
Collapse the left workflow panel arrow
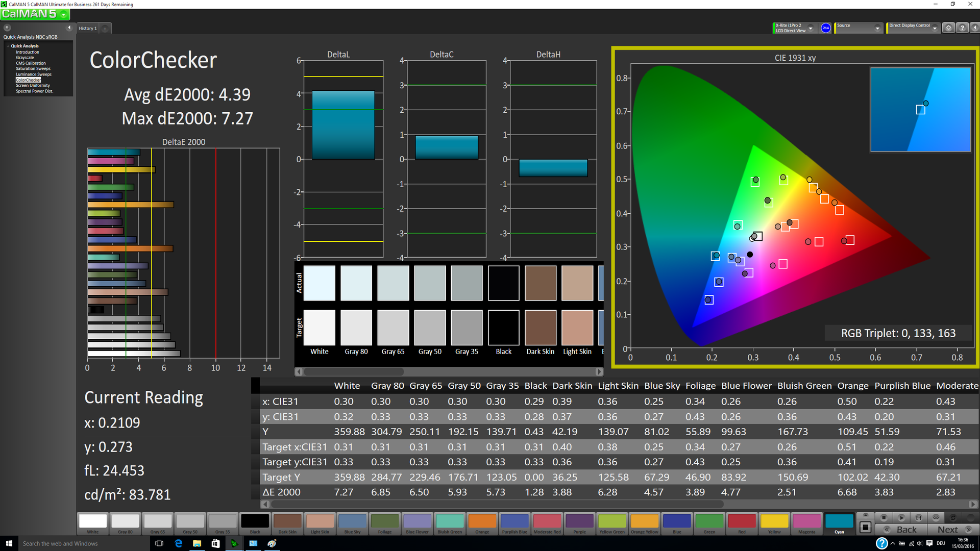pyautogui.click(x=69, y=28)
